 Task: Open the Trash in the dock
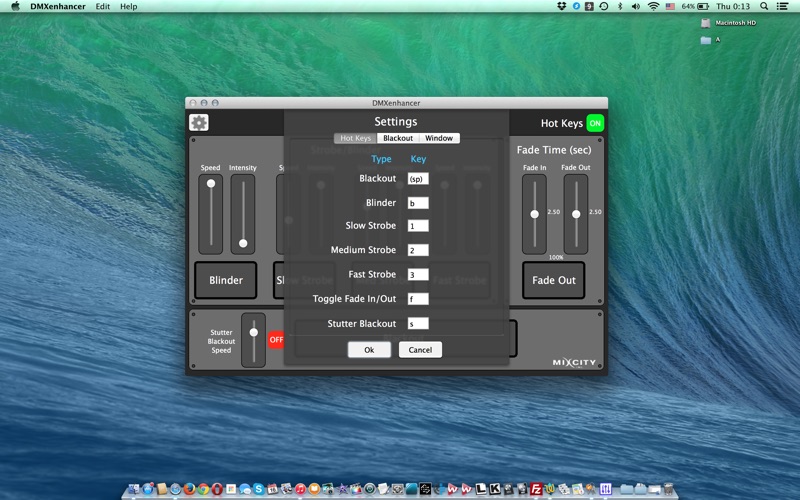pyautogui.click(x=668, y=489)
